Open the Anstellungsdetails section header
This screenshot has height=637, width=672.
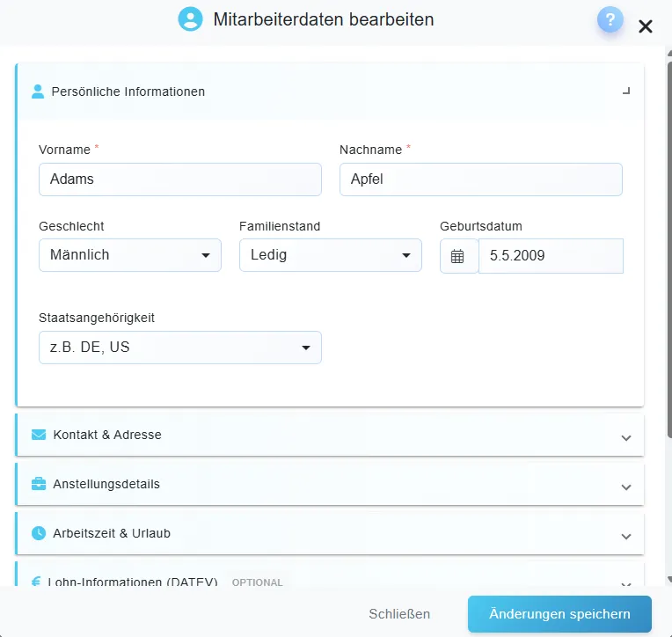point(330,484)
